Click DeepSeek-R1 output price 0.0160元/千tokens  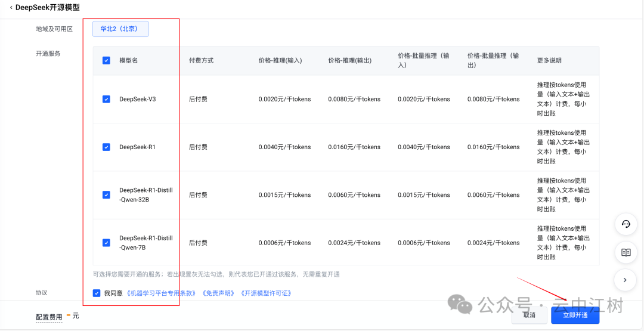point(354,147)
